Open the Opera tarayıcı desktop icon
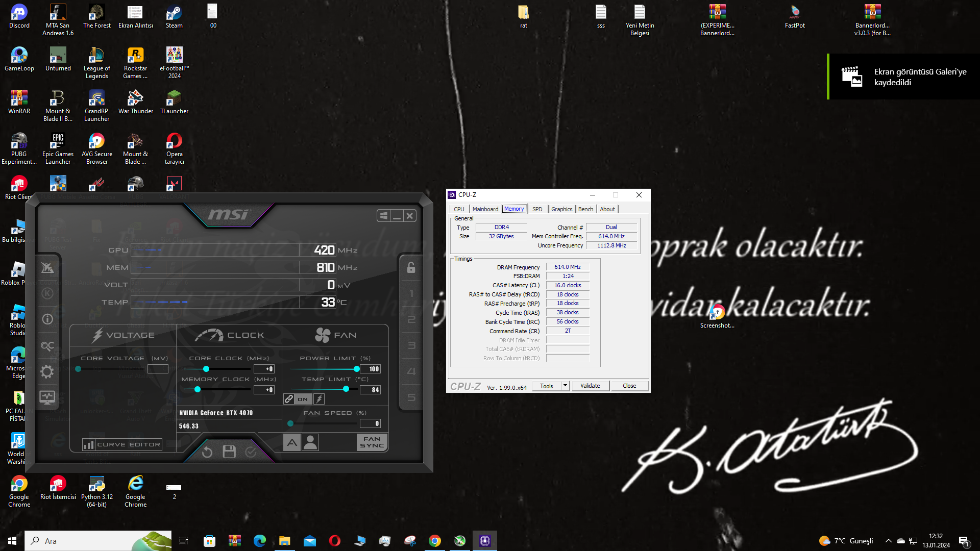The height and width of the screenshot is (551, 980). click(x=174, y=148)
